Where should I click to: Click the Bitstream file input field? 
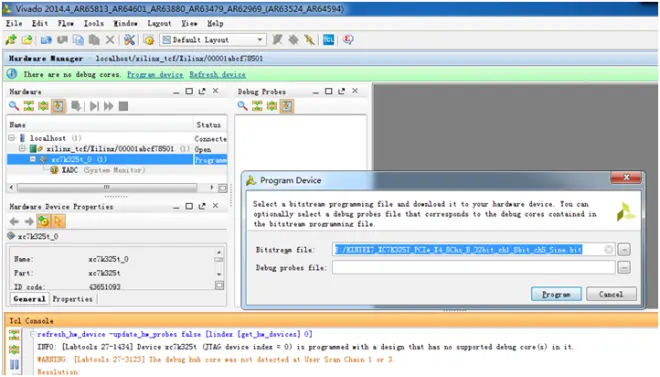tap(474, 250)
